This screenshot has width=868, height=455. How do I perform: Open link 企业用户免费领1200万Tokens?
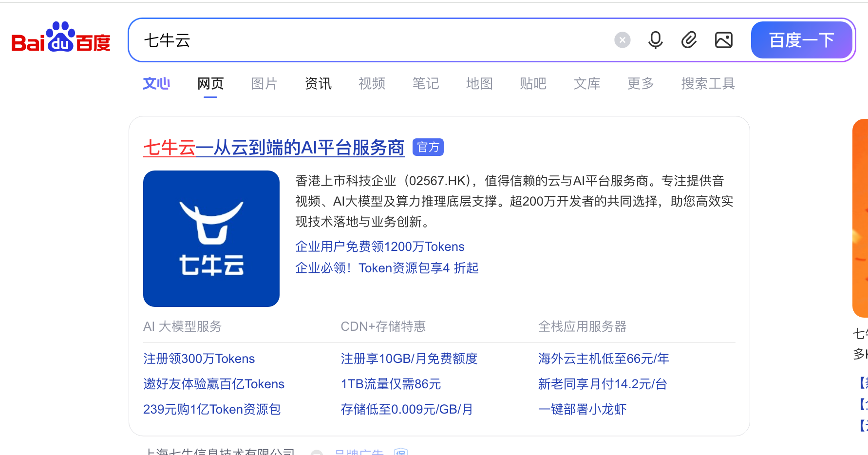click(x=380, y=246)
